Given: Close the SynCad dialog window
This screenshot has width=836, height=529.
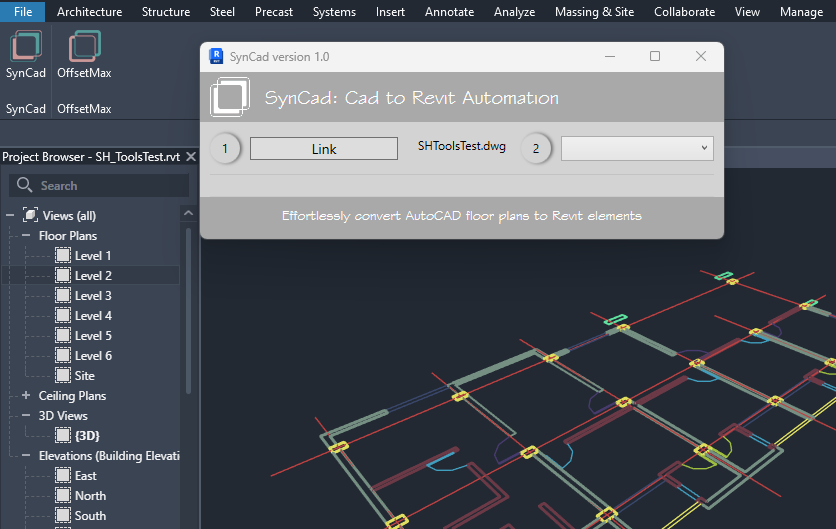Looking at the screenshot, I should point(701,56).
